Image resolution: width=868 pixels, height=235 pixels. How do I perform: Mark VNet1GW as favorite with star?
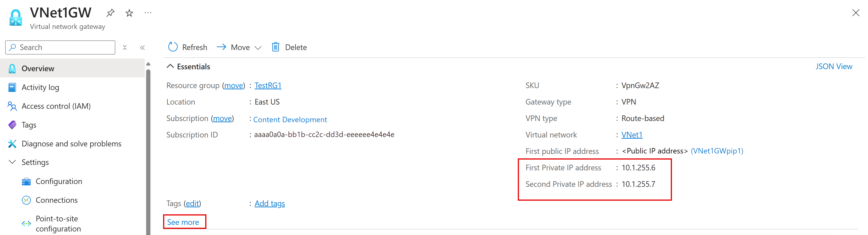point(129,13)
